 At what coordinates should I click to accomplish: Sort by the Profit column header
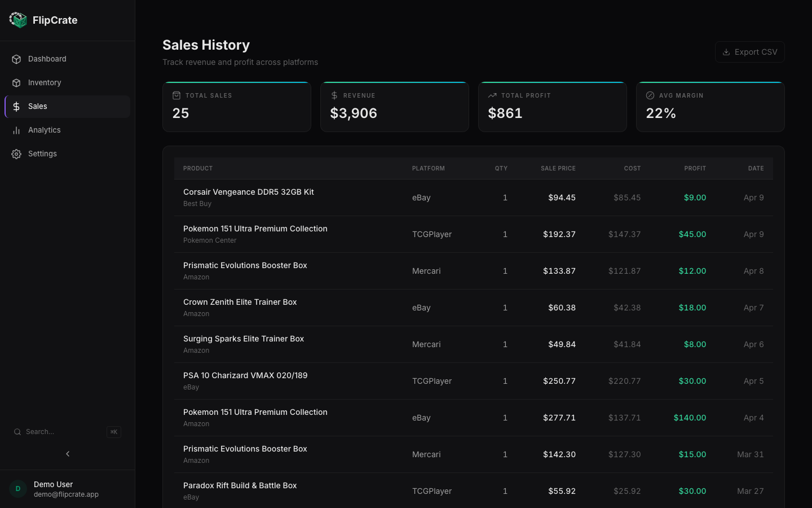pyautogui.click(x=695, y=168)
